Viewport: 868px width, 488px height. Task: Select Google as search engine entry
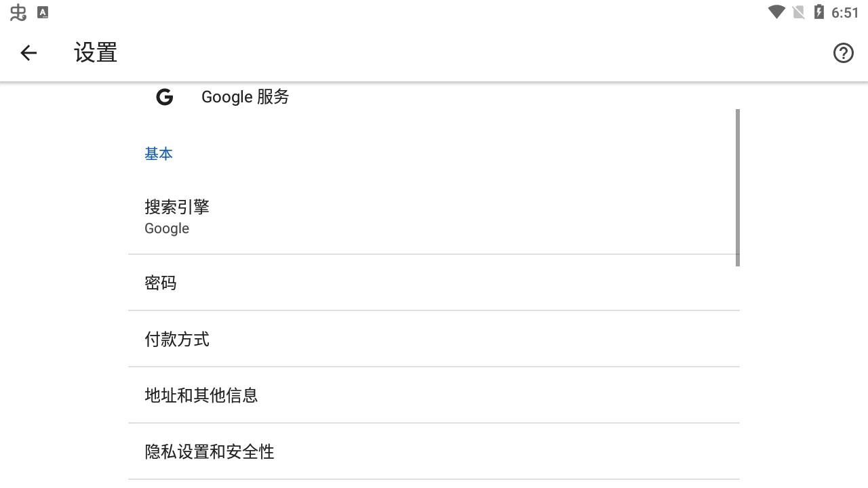[x=167, y=228]
